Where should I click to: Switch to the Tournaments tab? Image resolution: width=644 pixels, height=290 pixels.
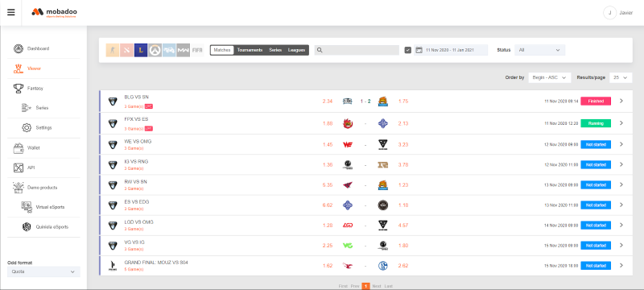coord(250,50)
